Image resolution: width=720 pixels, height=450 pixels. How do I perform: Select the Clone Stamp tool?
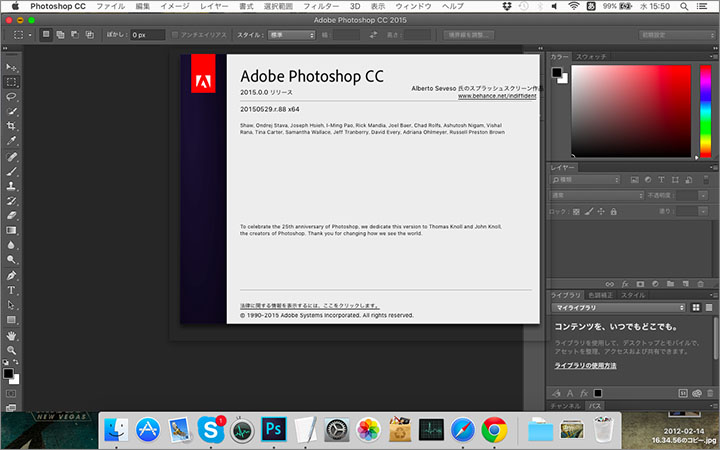click(x=11, y=186)
